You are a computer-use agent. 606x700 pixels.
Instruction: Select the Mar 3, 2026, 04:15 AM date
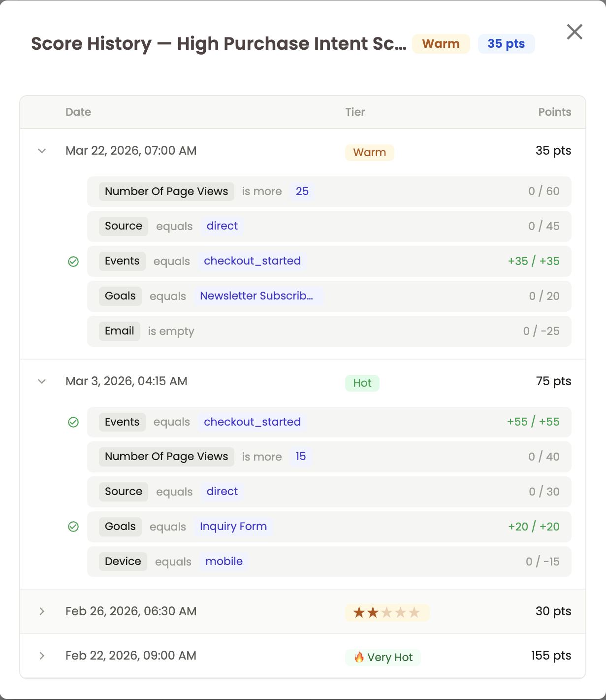(127, 381)
